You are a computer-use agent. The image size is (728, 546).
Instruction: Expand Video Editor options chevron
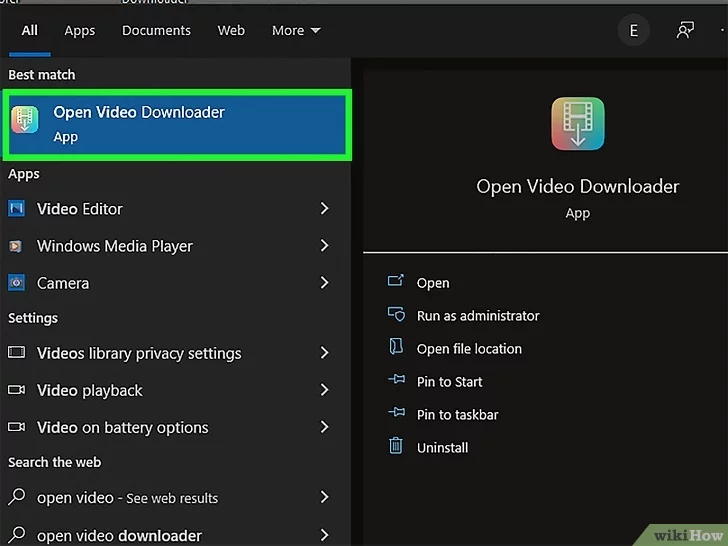325,208
